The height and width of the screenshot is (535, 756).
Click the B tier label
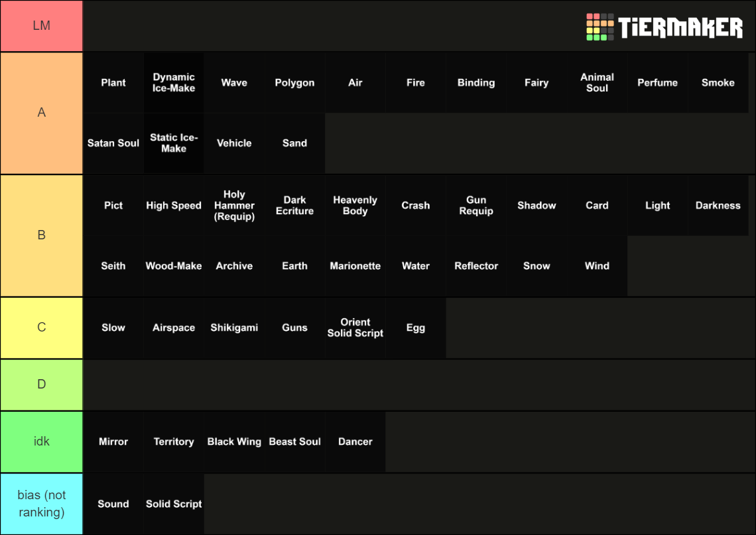coord(42,235)
